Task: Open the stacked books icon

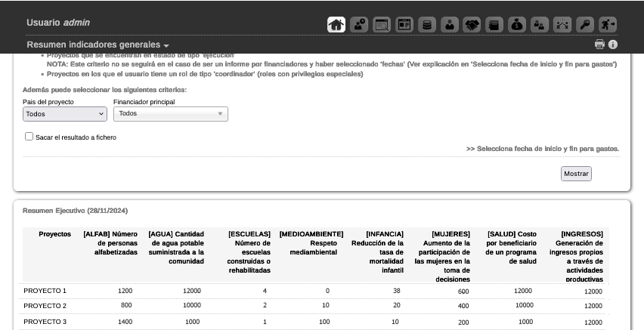Action: [494, 25]
